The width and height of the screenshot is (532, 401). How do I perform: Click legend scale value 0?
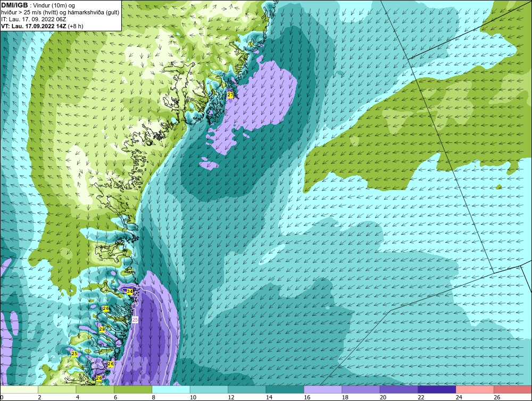pyautogui.click(x=2, y=397)
